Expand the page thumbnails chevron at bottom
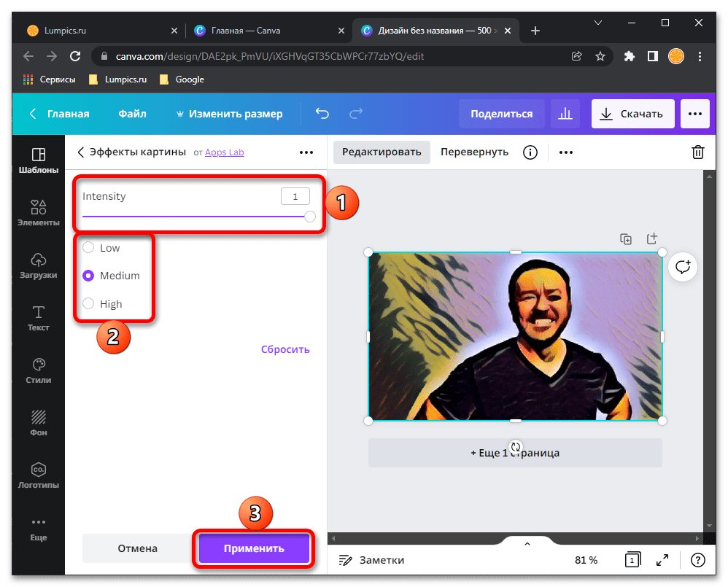This screenshot has height=587, width=728. (527, 544)
